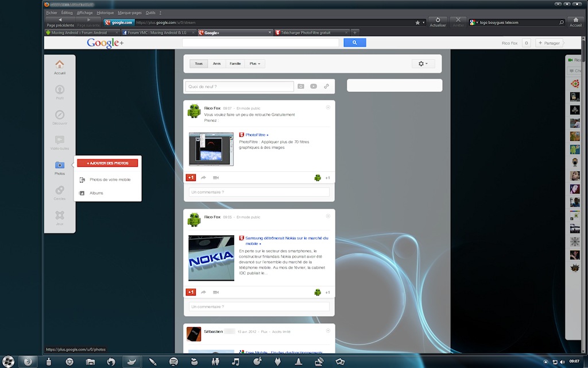Show hidden system tray icons arrow
The width and height of the screenshot is (588, 368).
(546, 362)
